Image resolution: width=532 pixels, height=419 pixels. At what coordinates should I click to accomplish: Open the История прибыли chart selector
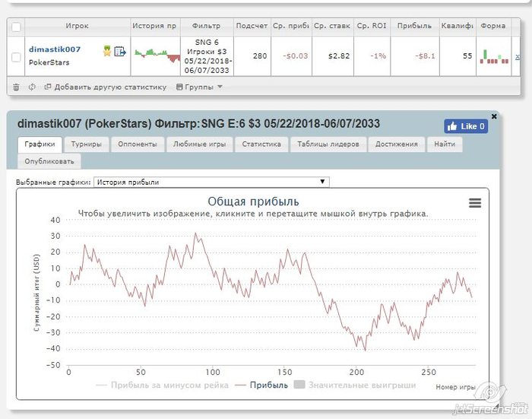[x=211, y=182]
